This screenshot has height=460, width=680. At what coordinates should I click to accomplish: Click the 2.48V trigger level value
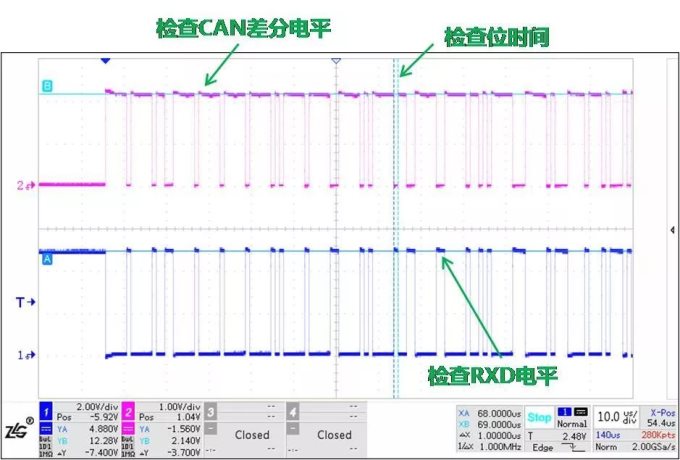click(x=575, y=436)
